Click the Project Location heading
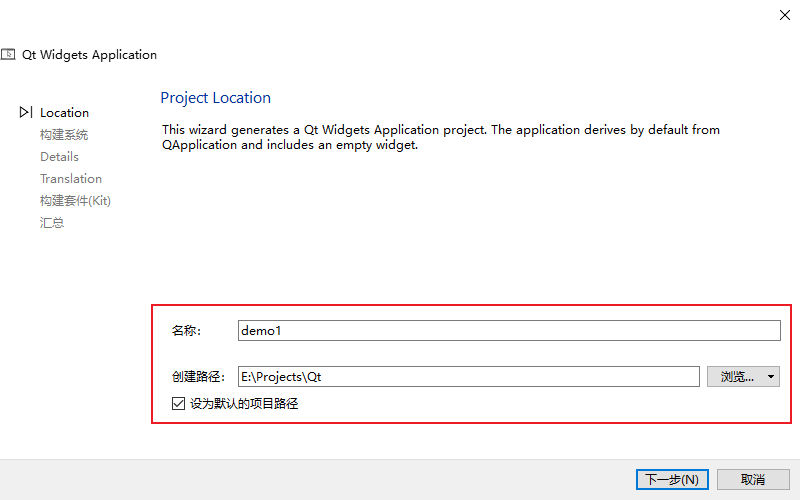Image resolution: width=800 pixels, height=500 pixels. (x=215, y=98)
